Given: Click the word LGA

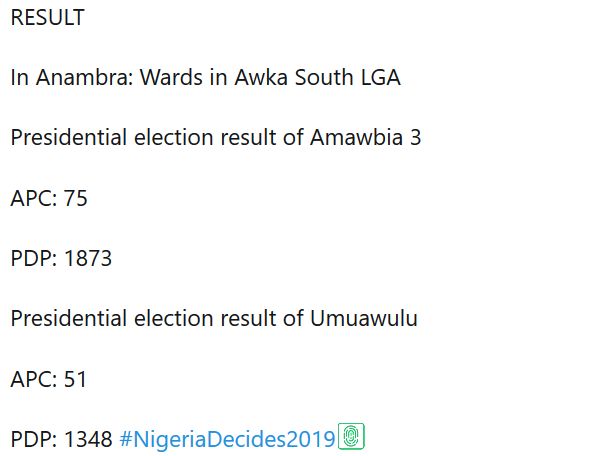Looking at the screenshot, I should point(379,78).
